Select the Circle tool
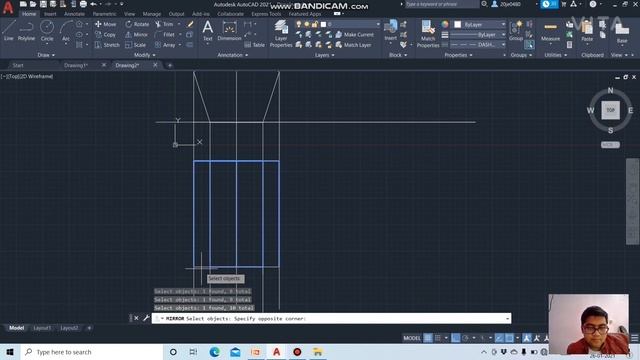 pyautogui.click(x=47, y=31)
